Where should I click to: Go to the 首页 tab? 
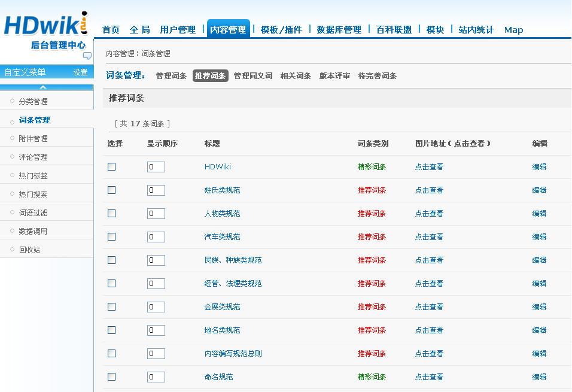pos(111,29)
